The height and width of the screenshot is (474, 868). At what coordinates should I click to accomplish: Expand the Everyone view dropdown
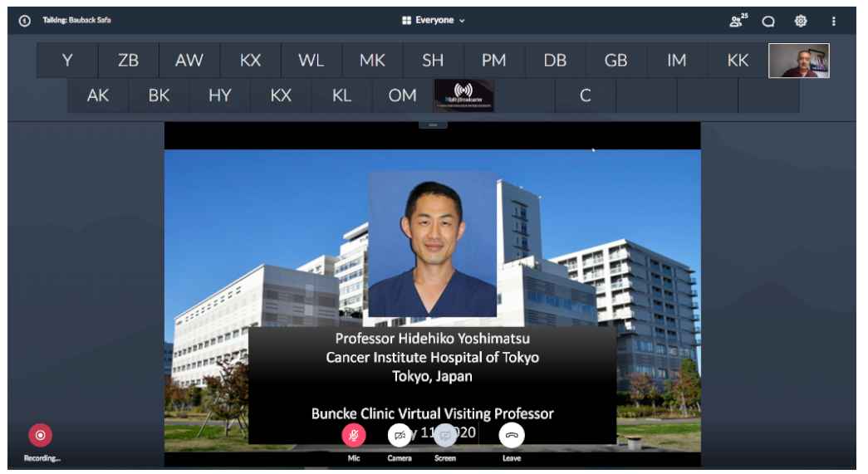434,21
